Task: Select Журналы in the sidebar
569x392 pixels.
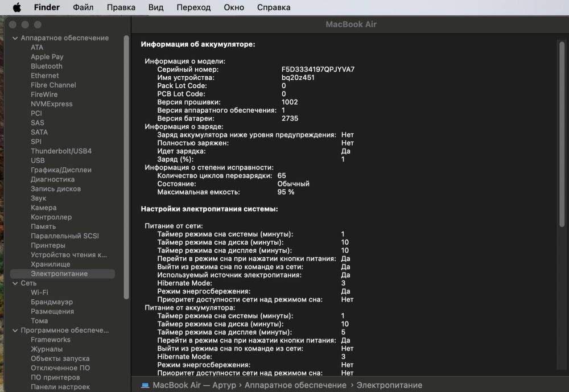Action: (47, 349)
